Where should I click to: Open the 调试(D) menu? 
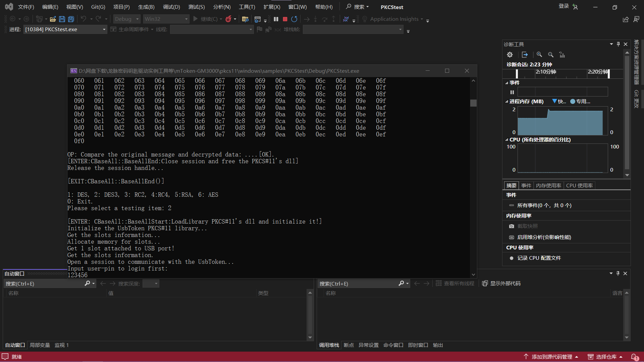click(171, 7)
